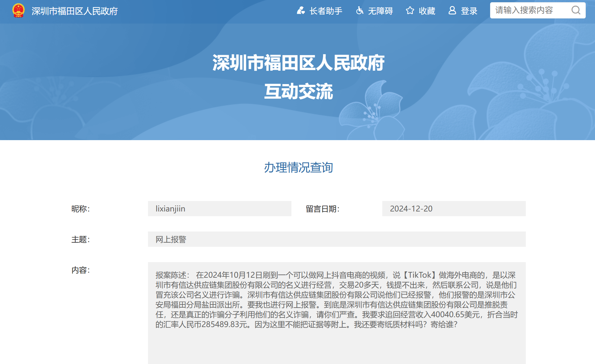595x364 pixels.
Task: Click the 收藏 star icon
Action: 410,11
